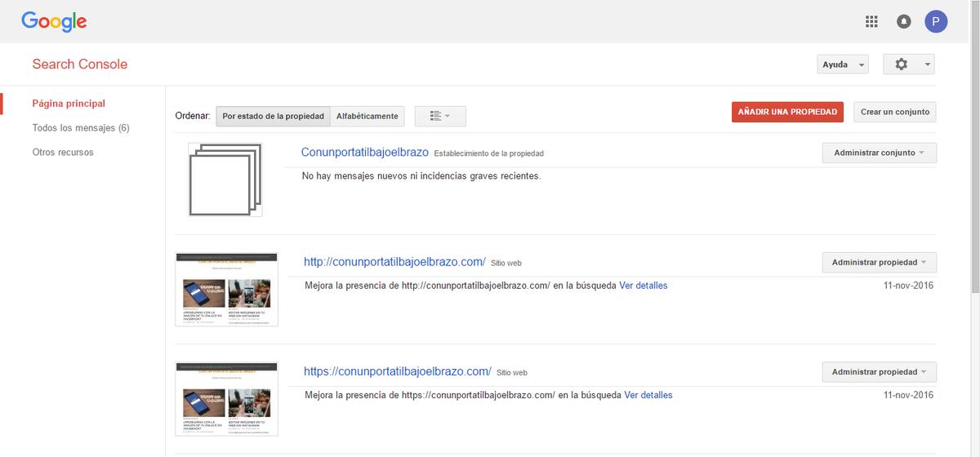Expand Administrar propiedad for the https site

pyautogui.click(x=879, y=371)
